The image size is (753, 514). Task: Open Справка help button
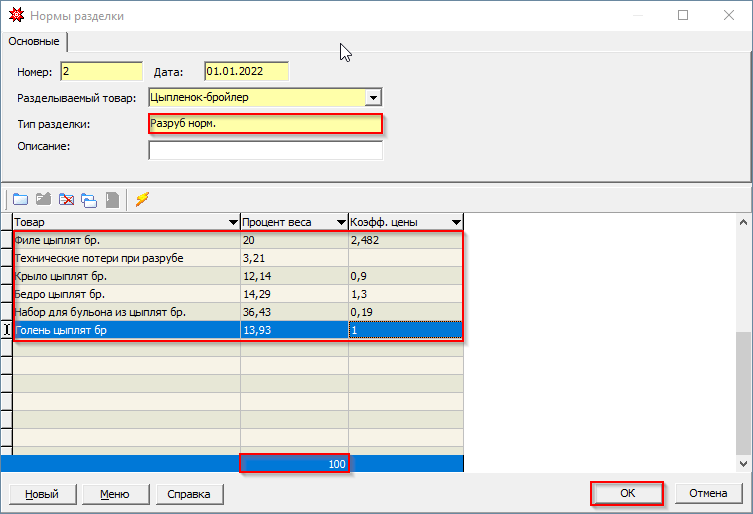coord(189,494)
